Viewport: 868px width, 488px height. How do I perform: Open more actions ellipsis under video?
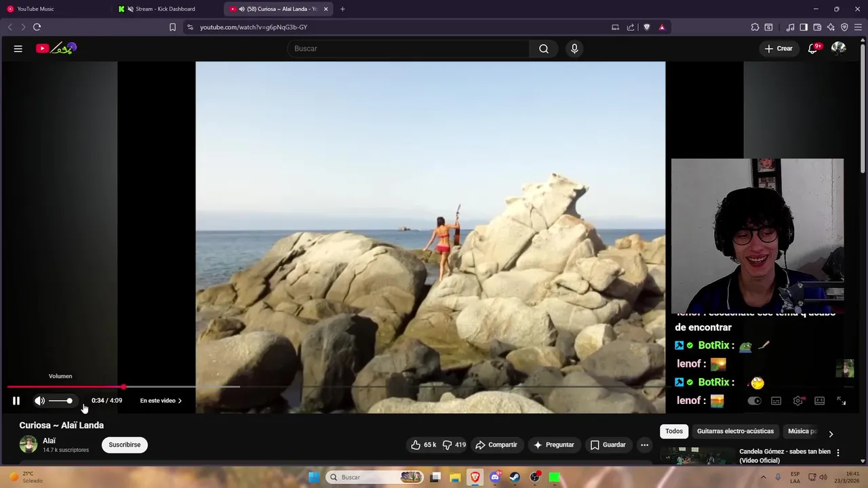(x=644, y=445)
